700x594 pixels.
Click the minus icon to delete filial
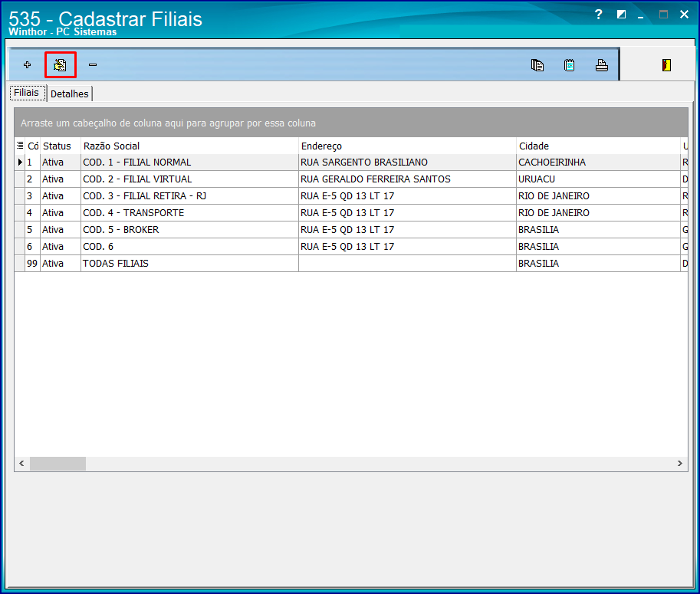93,64
